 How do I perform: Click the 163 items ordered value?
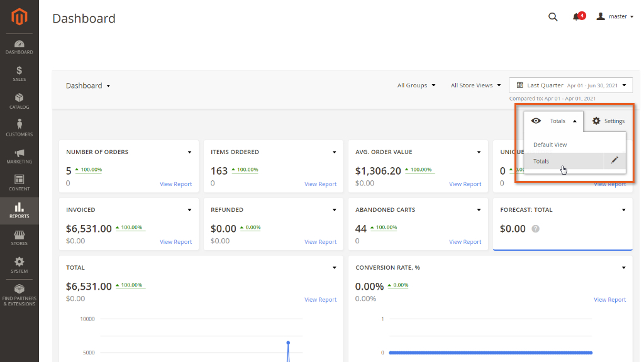(219, 171)
